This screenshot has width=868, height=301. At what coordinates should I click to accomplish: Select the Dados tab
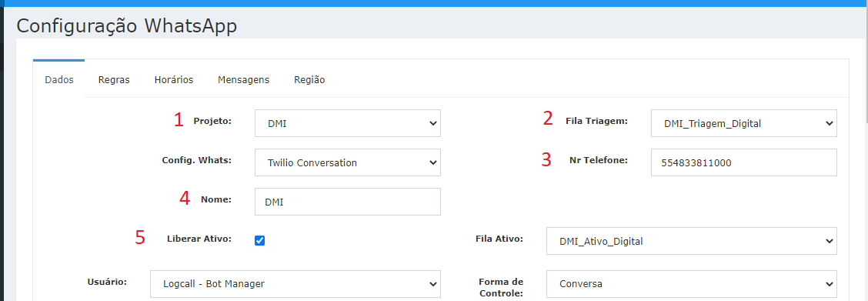tap(58, 80)
